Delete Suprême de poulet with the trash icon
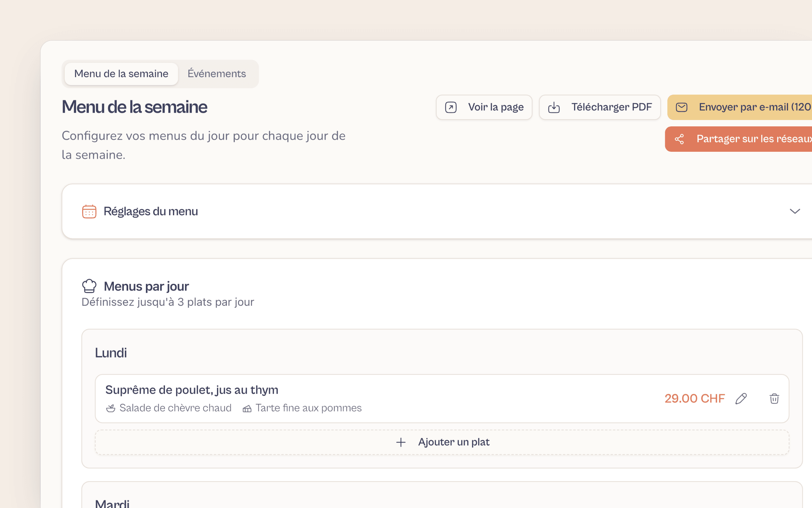The image size is (812, 508). 774,398
